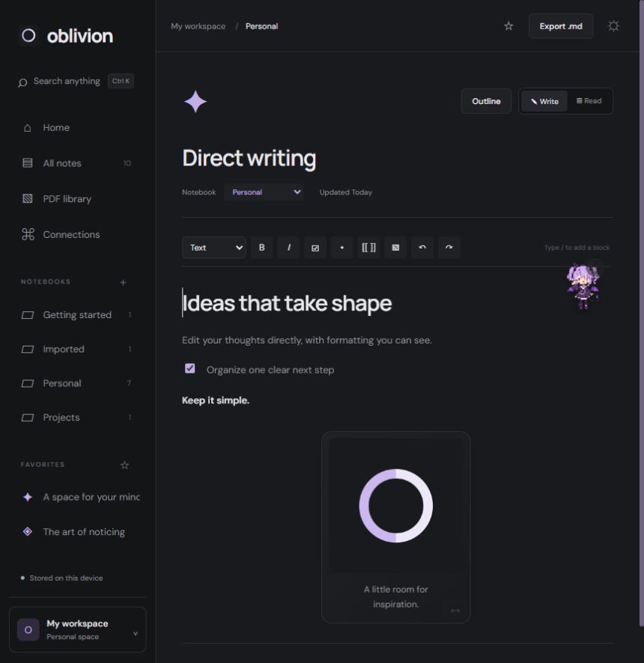The image size is (644, 663).
Task: Click the image resize handle icon
Action: 455,611
